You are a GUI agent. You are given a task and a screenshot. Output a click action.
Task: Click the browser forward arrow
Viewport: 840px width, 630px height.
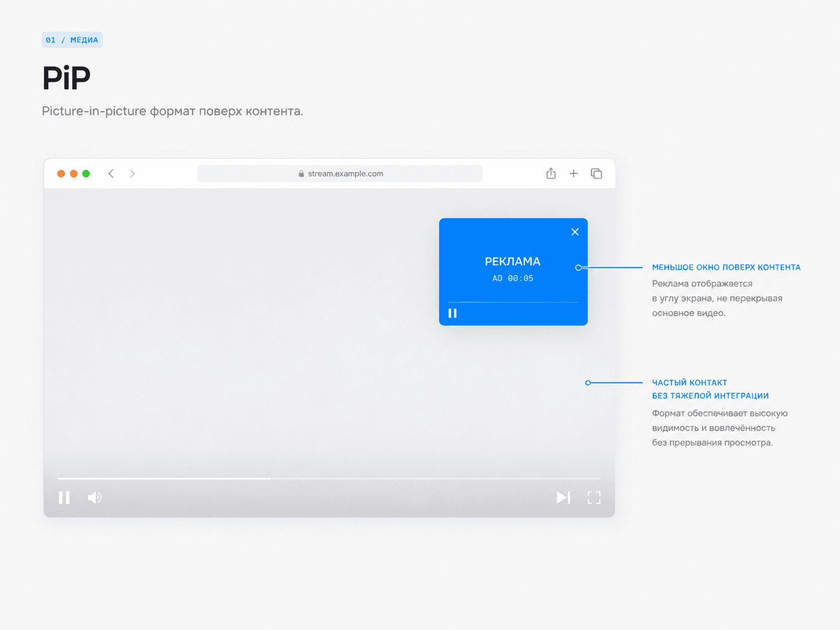coord(132,173)
